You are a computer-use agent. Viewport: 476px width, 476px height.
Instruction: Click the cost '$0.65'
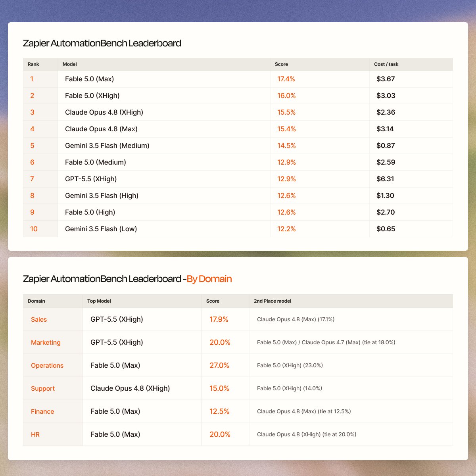point(386,229)
